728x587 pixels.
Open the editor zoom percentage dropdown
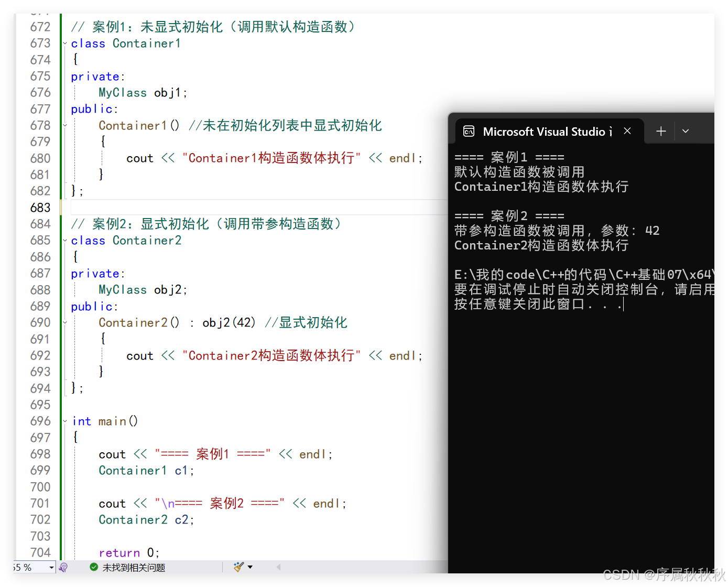(x=51, y=567)
